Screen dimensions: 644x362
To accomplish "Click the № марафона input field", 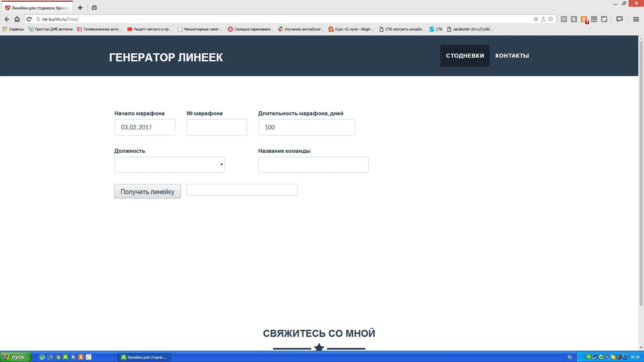I will click(216, 127).
